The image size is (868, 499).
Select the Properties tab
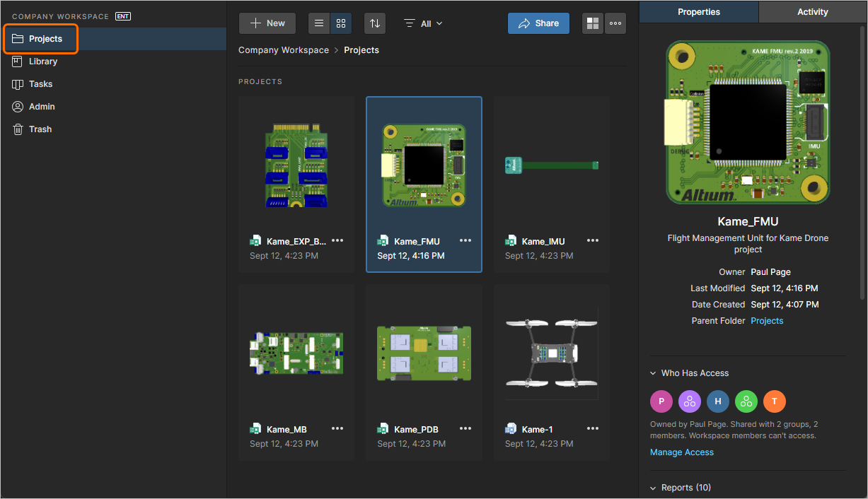pyautogui.click(x=699, y=11)
